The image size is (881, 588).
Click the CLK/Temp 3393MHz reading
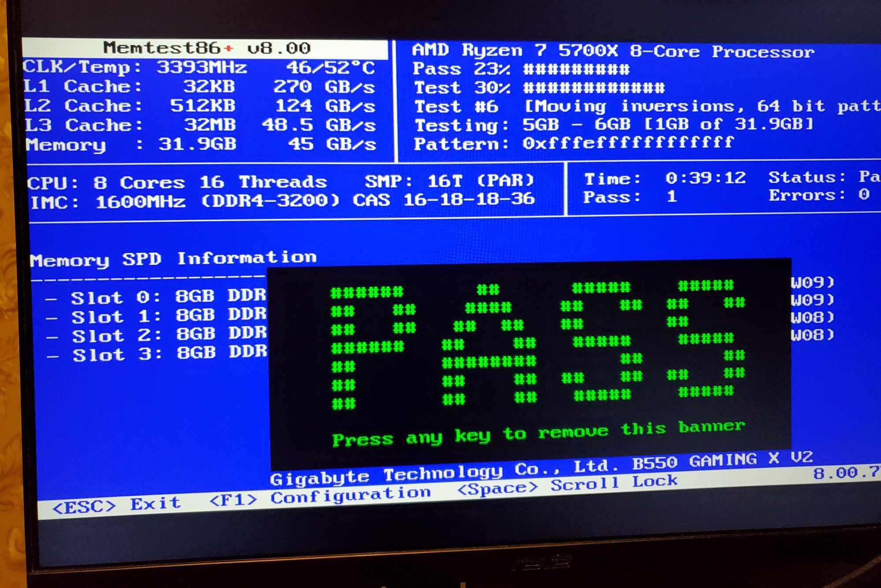pyautogui.click(x=201, y=67)
